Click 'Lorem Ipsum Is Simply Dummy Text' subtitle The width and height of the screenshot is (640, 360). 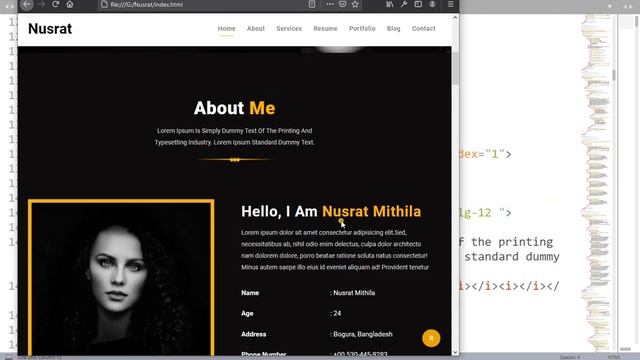click(x=235, y=136)
